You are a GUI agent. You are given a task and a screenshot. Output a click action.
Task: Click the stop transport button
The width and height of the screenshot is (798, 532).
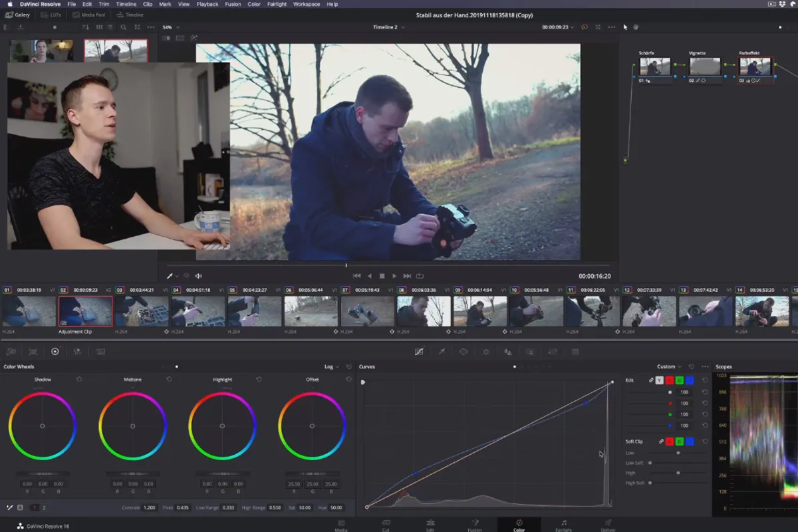tap(382, 275)
